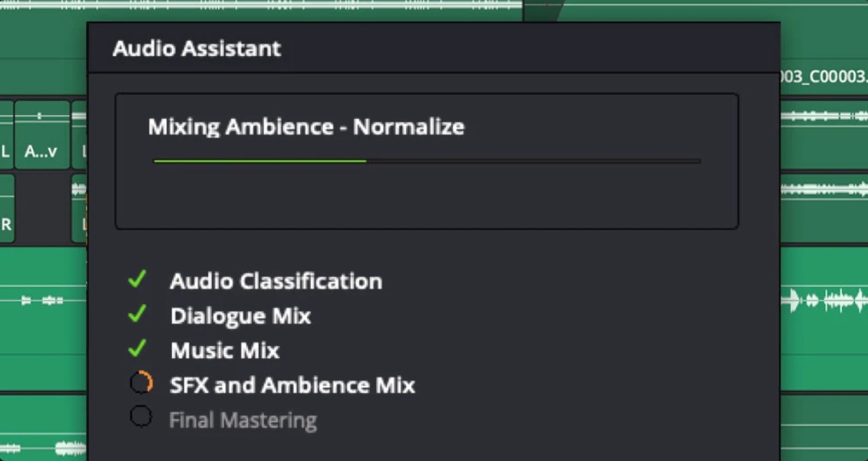Select the R channel clip on the left

6,209
